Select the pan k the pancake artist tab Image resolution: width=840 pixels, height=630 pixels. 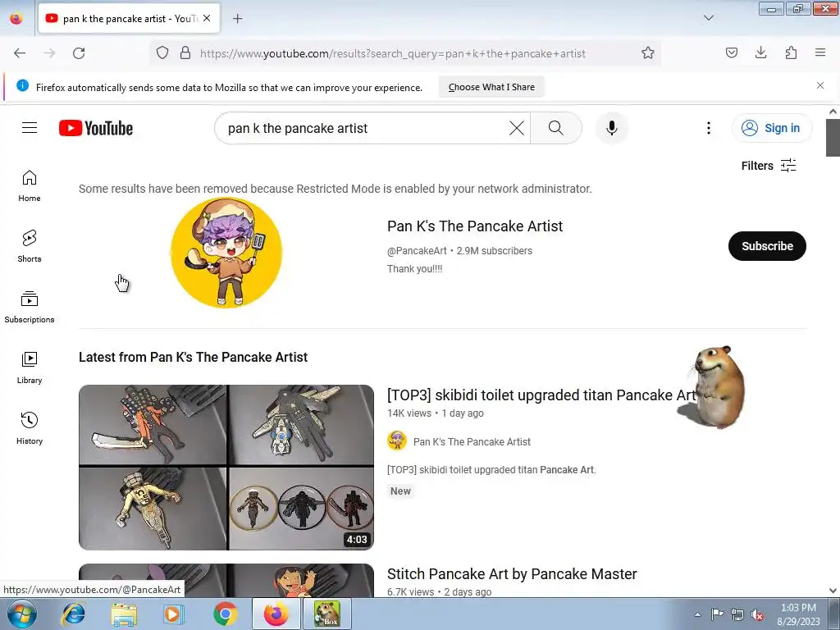click(129, 19)
